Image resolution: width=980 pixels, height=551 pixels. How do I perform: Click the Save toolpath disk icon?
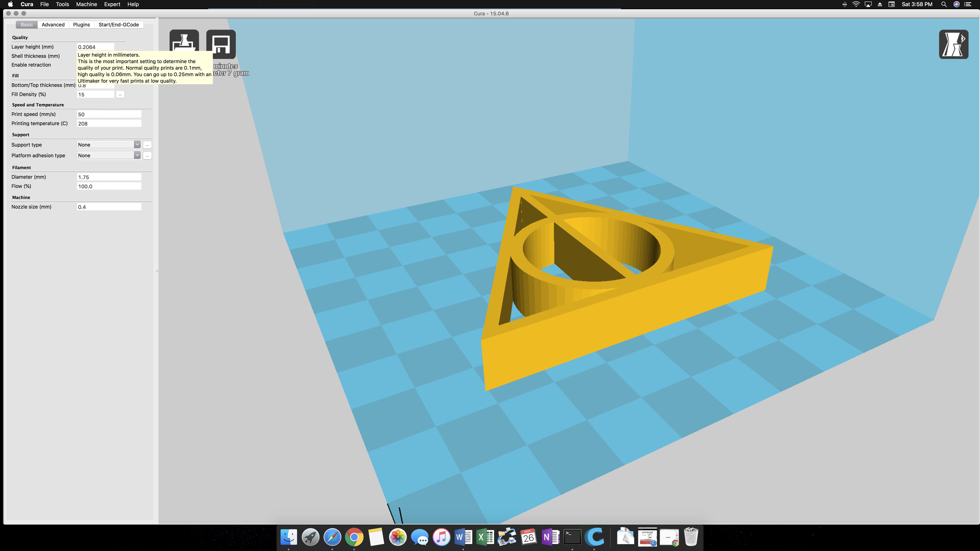click(x=221, y=44)
